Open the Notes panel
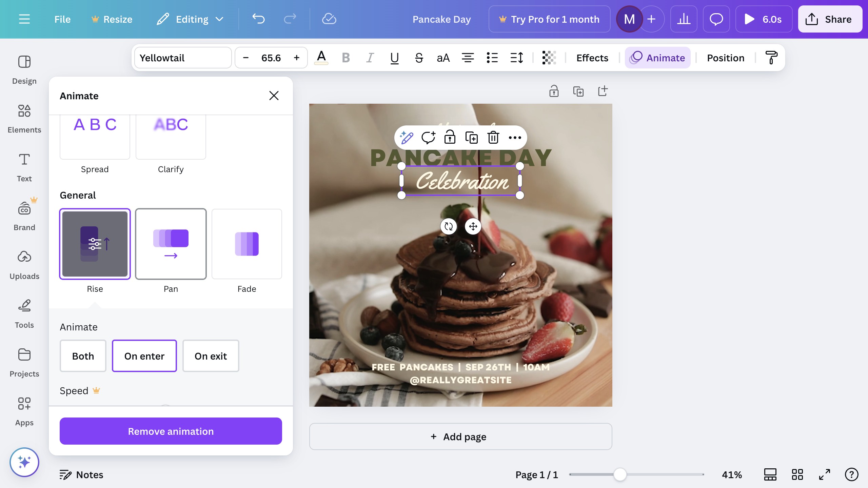 [x=81, y=475]
